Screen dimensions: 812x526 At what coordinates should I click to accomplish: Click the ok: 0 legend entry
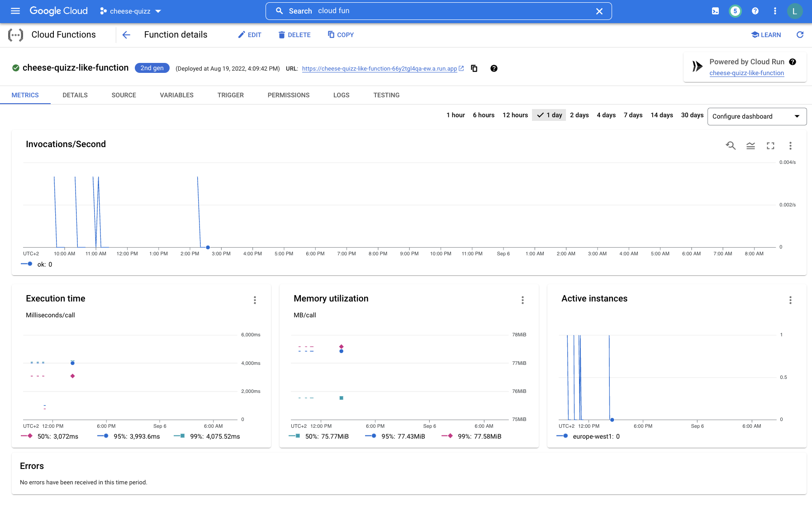tap(37, 264)
